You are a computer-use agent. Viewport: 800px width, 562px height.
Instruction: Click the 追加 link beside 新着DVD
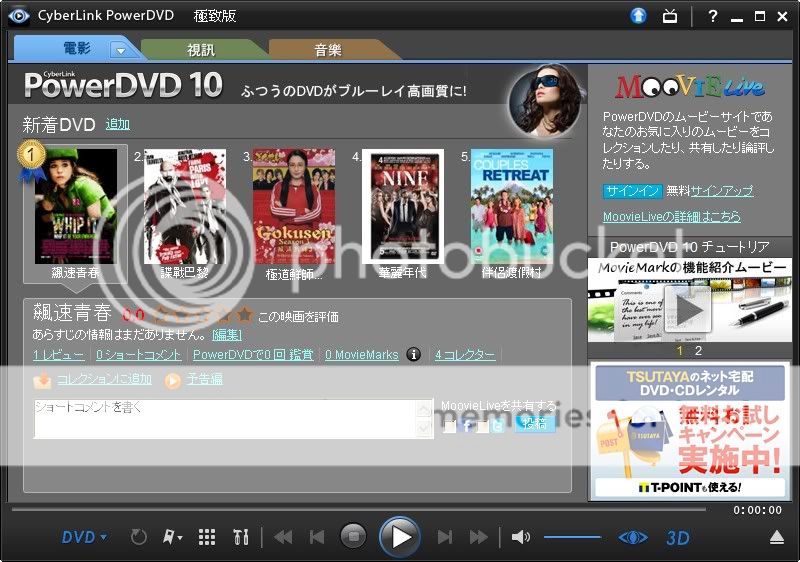click(117, 124)
